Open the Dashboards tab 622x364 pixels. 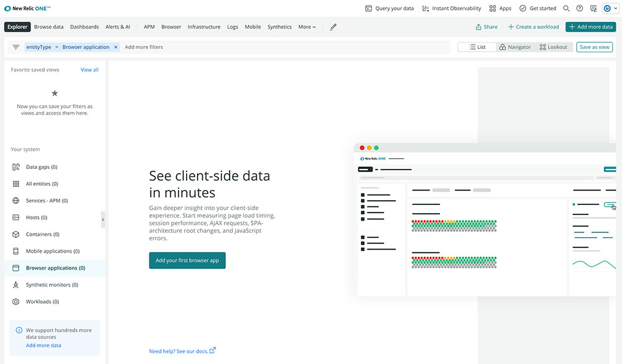point(85,27)
